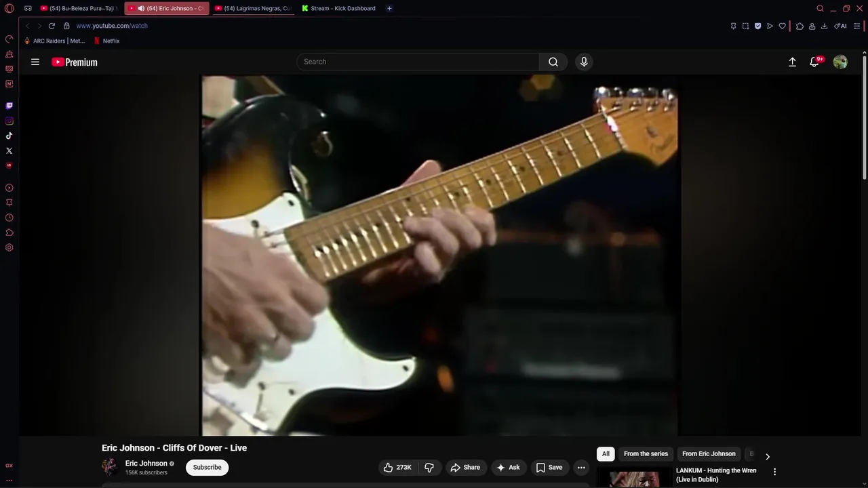868x488 pixels.
Task: Open the workspaces controller icon in tab bar
Action: click(28, 8)
